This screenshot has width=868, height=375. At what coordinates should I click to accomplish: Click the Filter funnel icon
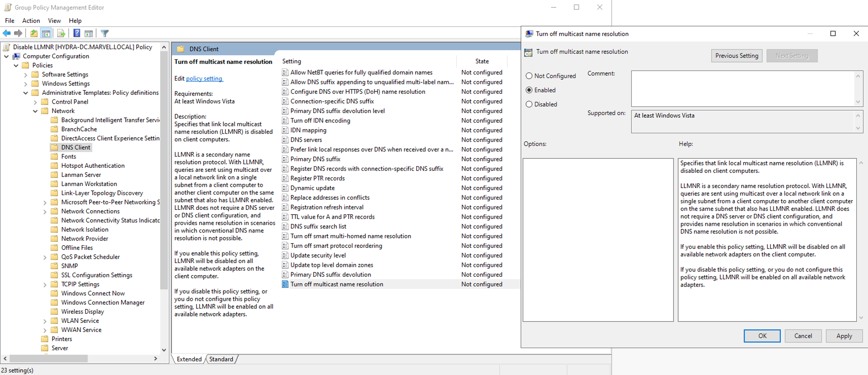click(x=105, y=33)
